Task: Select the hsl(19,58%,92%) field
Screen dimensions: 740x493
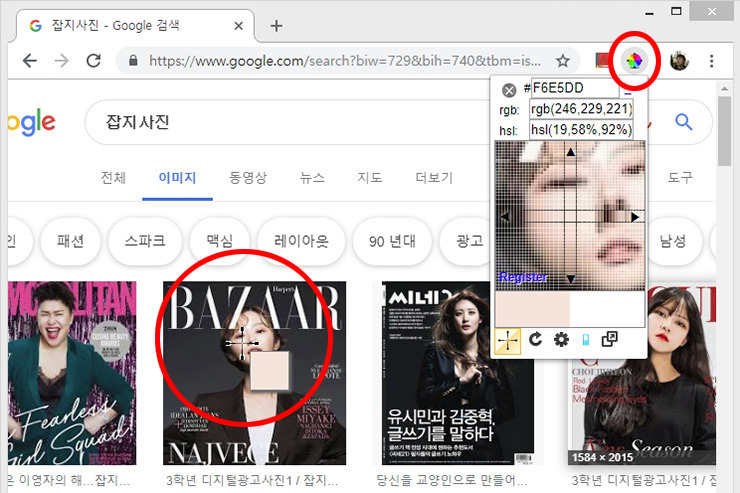Action: (581, 129)
